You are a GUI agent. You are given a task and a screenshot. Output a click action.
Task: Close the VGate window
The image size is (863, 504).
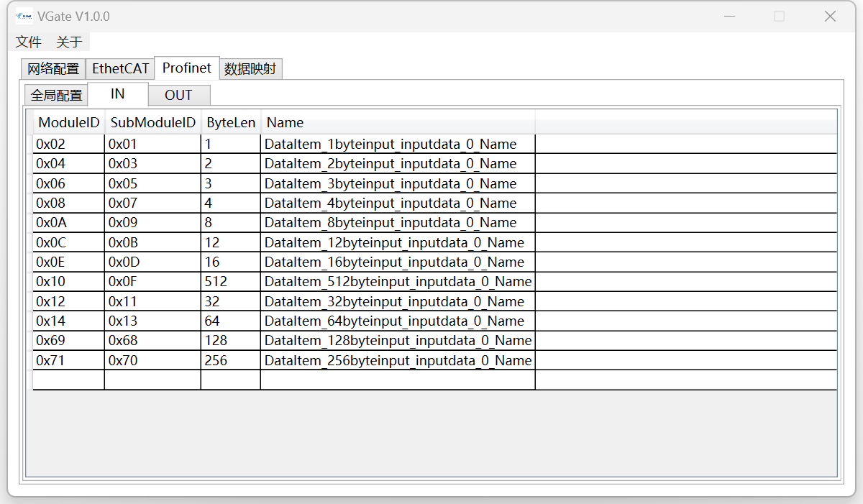[x=830, y=17]
